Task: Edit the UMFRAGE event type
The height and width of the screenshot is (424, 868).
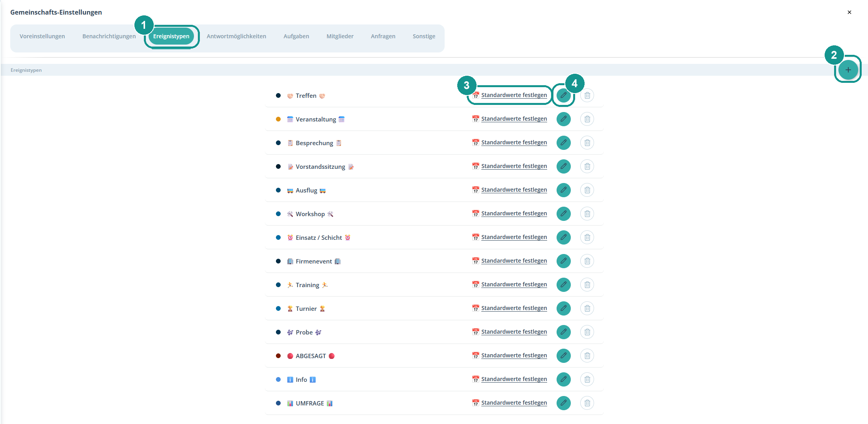Action: pyautogui.click(x=563, y=403)
